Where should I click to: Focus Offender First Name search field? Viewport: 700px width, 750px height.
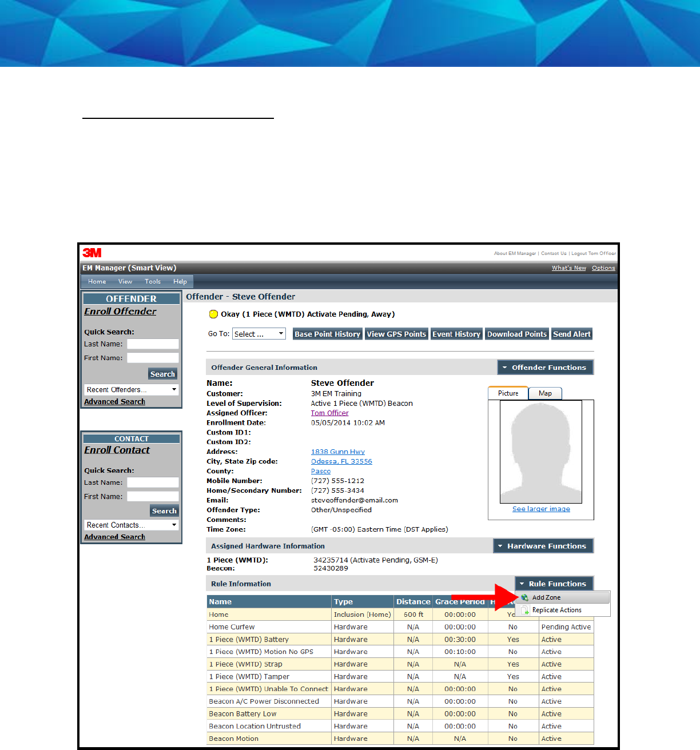pyautogui.click(x=153, y=358)
